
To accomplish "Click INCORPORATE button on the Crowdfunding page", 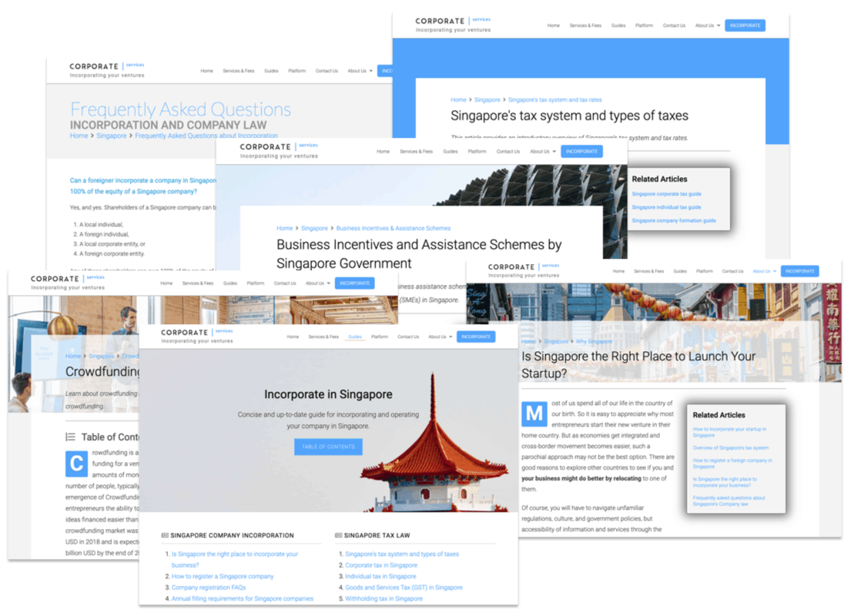I will point(355,283).
